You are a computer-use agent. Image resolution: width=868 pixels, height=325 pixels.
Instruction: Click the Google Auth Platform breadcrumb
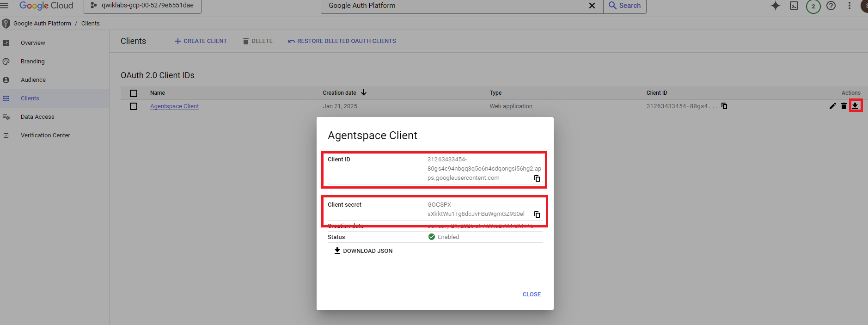(x=42, y=23)
